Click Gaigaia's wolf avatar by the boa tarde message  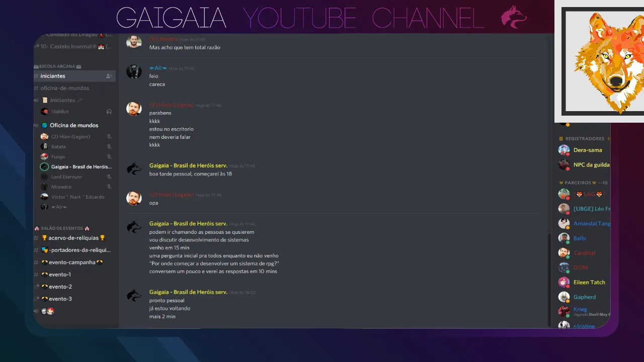134,169
